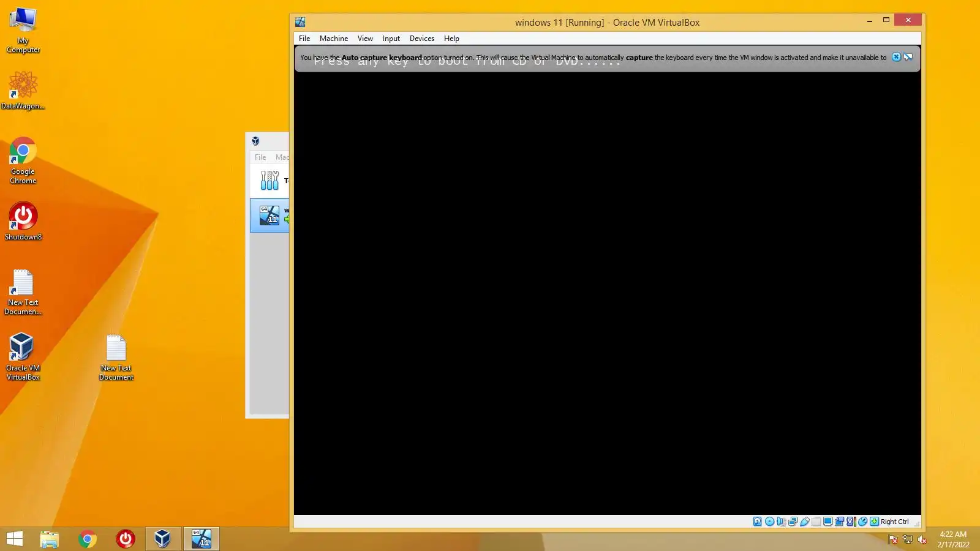Open the Action Center flag in tray
The image size is (980, 551).
click(892, 539)
